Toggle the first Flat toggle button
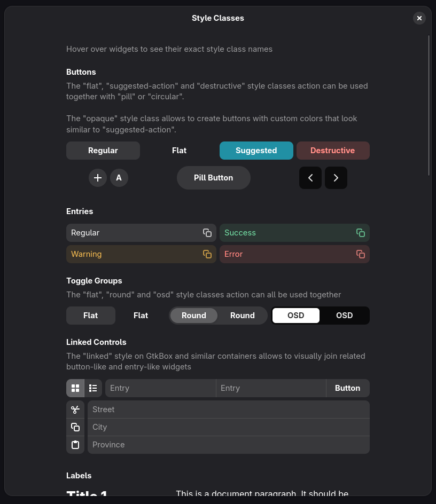Screen dimensions: 436x504 coord(91,316)
